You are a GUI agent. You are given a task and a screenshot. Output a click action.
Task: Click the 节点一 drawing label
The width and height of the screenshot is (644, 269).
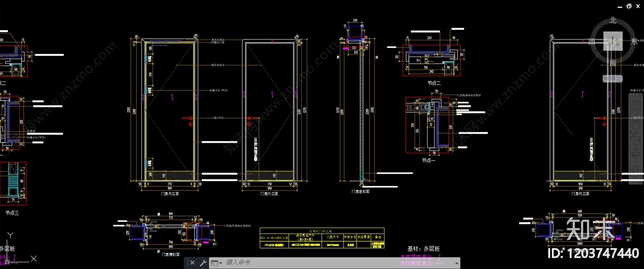tap(429, 160)
